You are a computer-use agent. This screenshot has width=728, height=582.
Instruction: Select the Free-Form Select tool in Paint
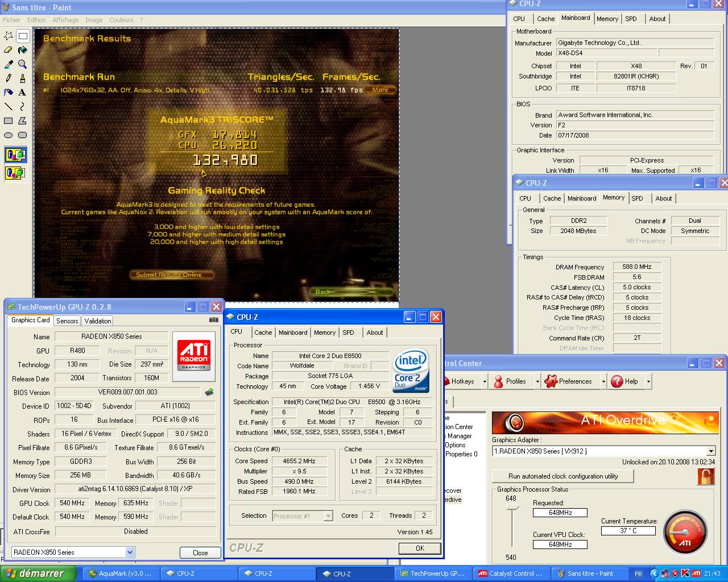click(x=9, y=36)
